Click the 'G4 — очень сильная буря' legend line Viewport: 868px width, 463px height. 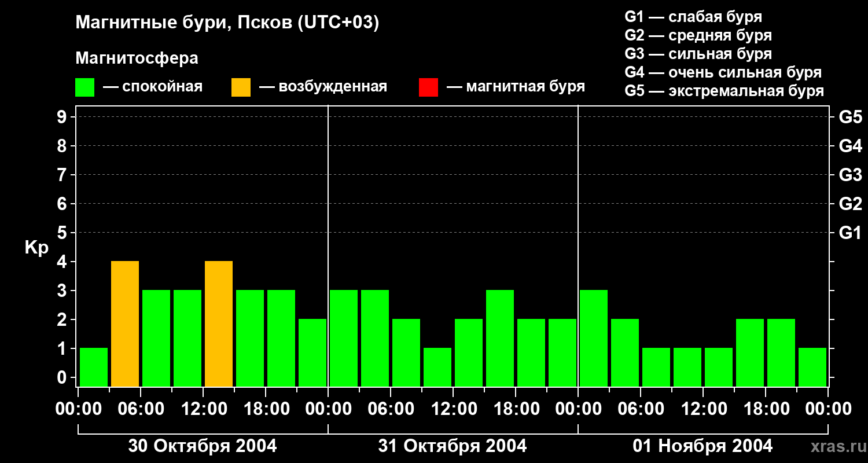point(723,72)
